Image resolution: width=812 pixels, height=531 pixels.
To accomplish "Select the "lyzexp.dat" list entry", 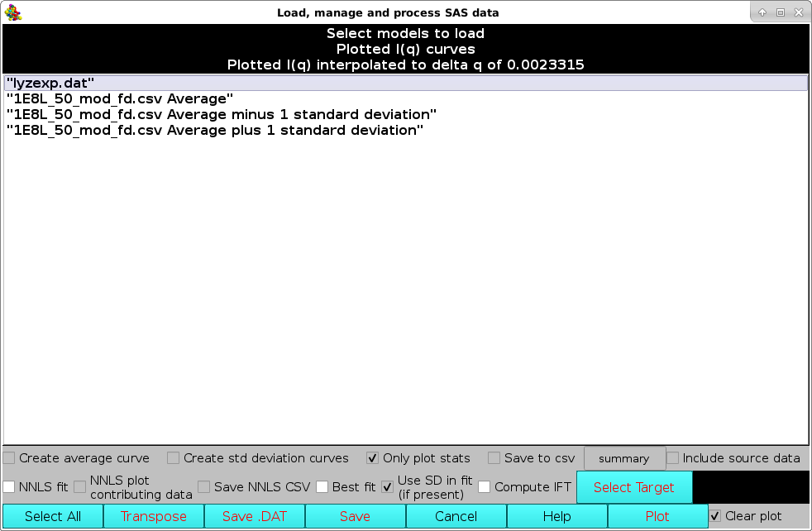I will pyautogui.click(x=50, y=84).
